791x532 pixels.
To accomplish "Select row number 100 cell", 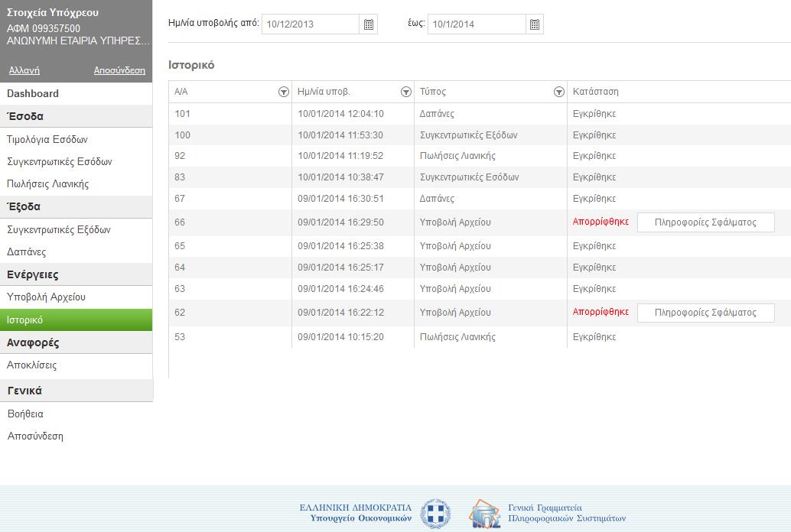I will coord(230,135).
